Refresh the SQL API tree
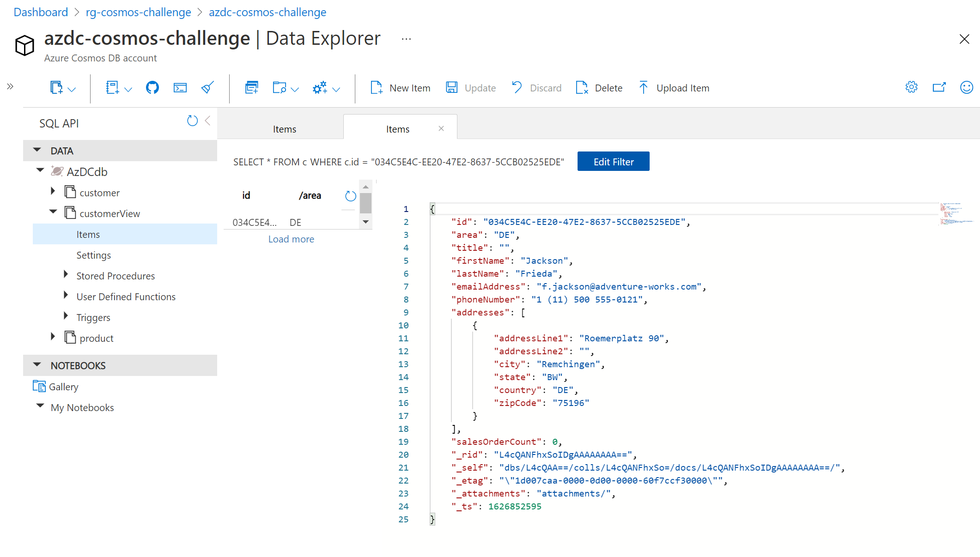Viewport: 980px width, 557px height. [193, 121]
